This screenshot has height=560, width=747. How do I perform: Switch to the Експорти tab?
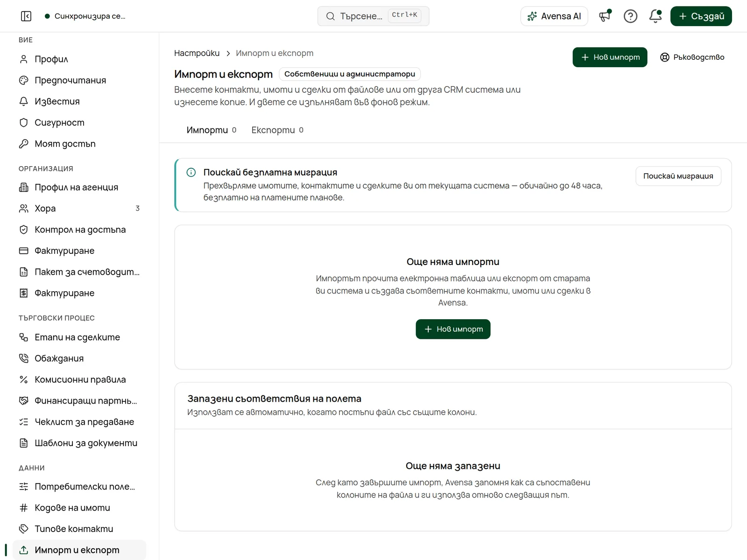[277, 130]
